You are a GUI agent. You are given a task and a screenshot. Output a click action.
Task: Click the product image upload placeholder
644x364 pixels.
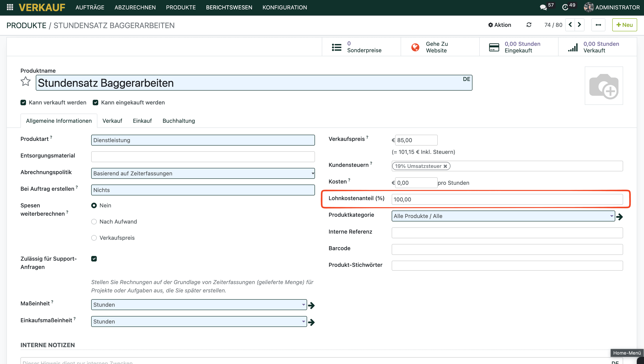[604, 85]
